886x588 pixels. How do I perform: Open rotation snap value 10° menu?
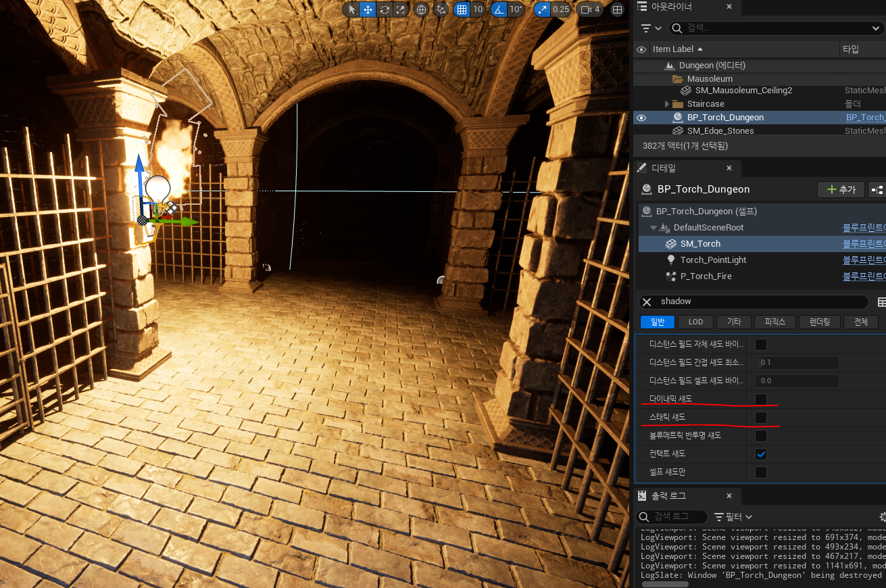[x=516, y=9]
